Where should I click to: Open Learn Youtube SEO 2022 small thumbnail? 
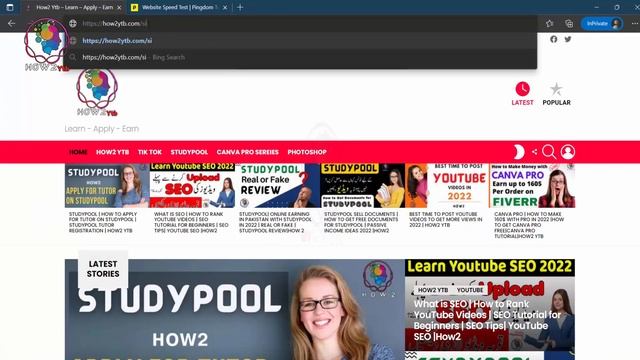point(192,186)
